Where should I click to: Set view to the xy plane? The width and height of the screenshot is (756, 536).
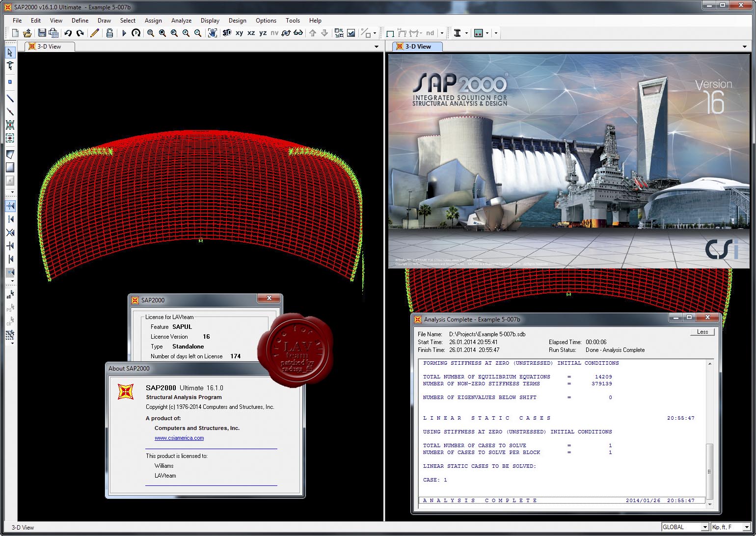point(239,33)
